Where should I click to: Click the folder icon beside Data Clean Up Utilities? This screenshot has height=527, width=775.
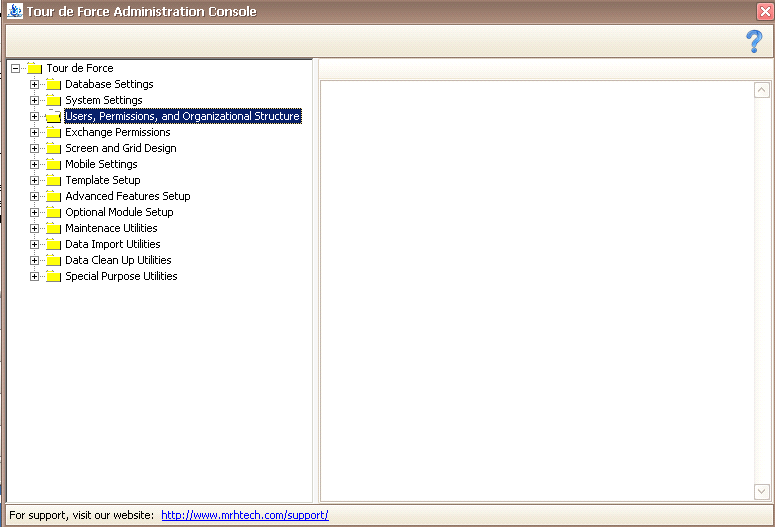click(x=53, y=260)
